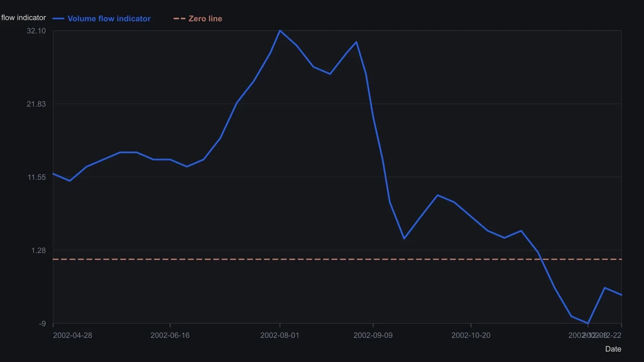Toggle the Zero line legend entry
The image size is (644, 362).
pos(198,19)
